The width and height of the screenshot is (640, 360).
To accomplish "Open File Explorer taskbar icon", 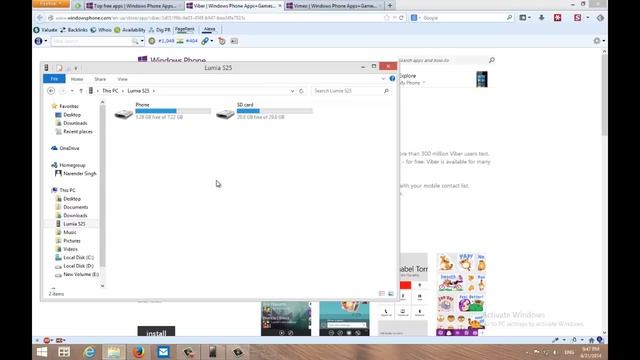I will click(114, 352).
